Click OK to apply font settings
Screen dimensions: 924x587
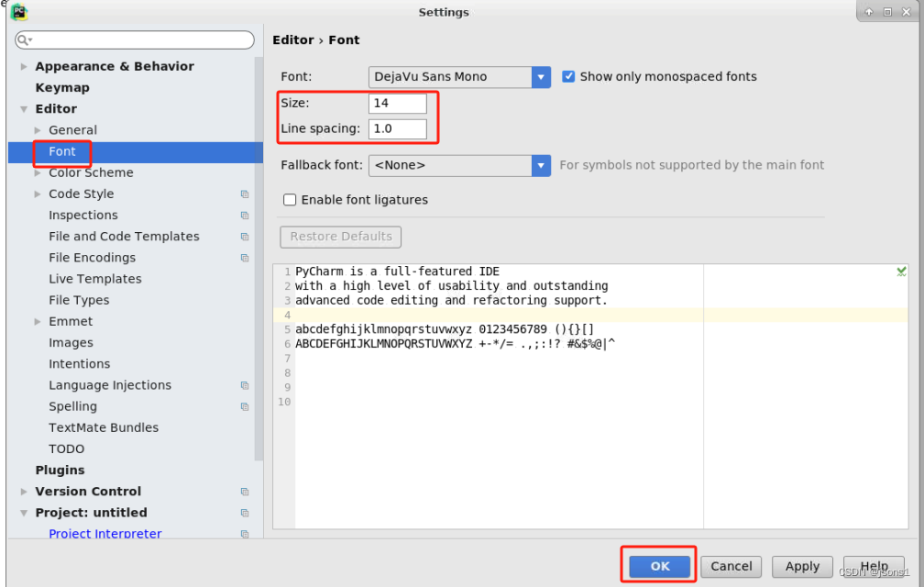click(x=658, y=566)
